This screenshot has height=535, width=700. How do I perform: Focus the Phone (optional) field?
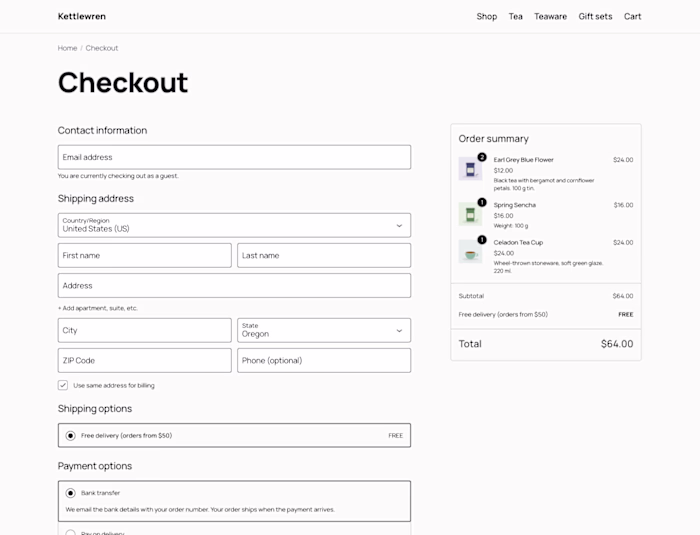tap(324, 360)
